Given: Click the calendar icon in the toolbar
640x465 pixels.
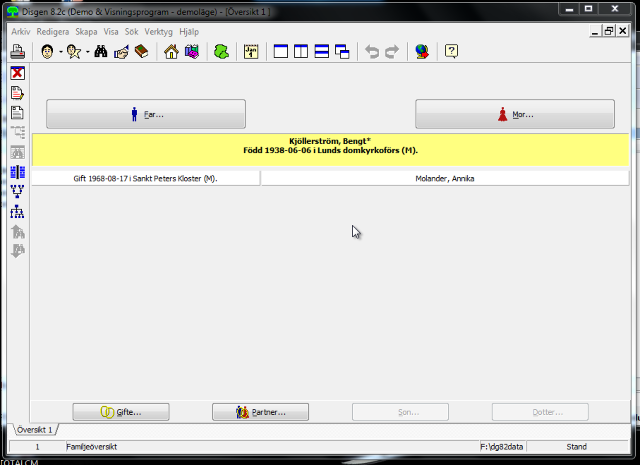Looking at the screenshot, I should point(251,52).
